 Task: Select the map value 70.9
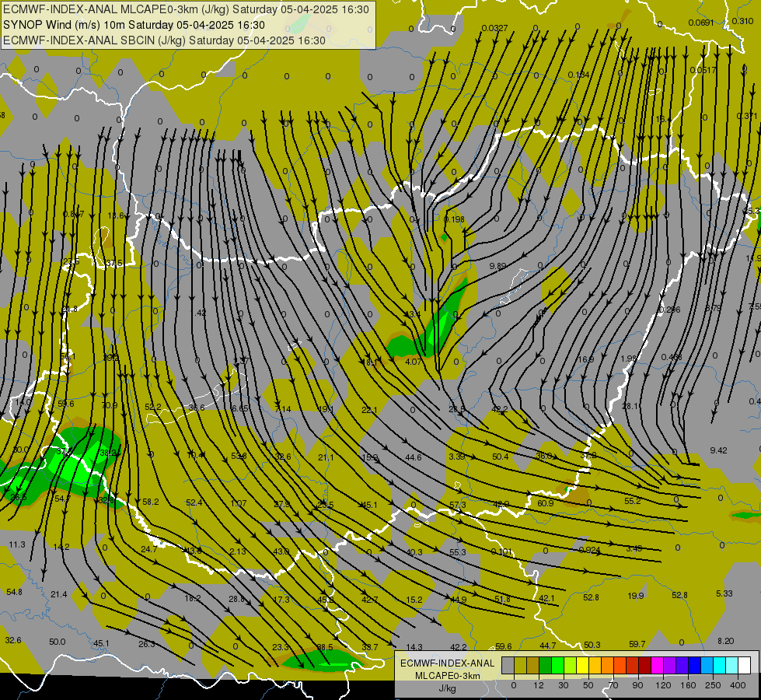109,406
